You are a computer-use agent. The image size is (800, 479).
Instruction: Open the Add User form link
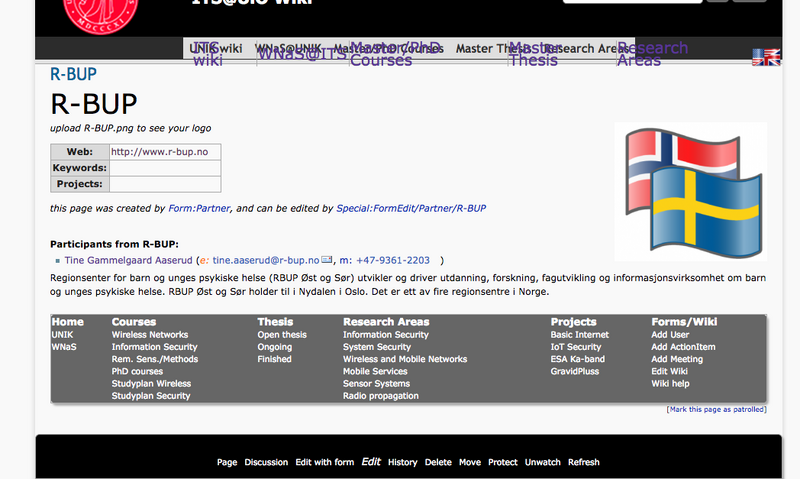tap(670, 335)
